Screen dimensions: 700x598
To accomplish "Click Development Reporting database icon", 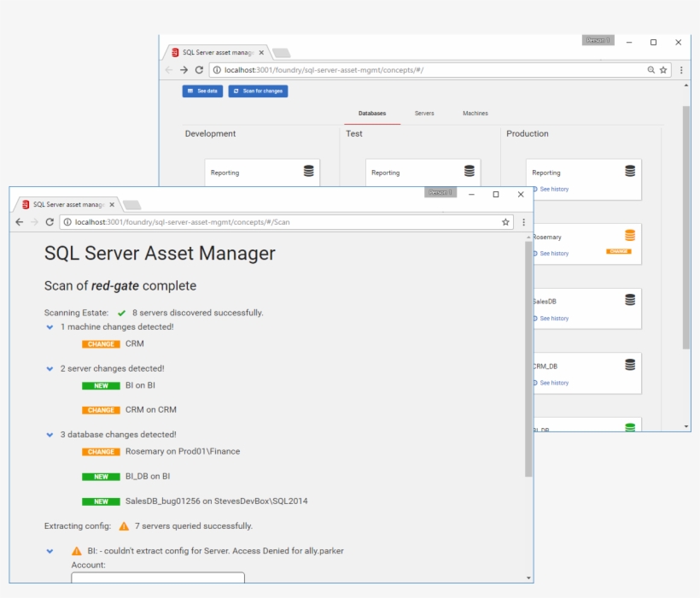I will 308,171.
